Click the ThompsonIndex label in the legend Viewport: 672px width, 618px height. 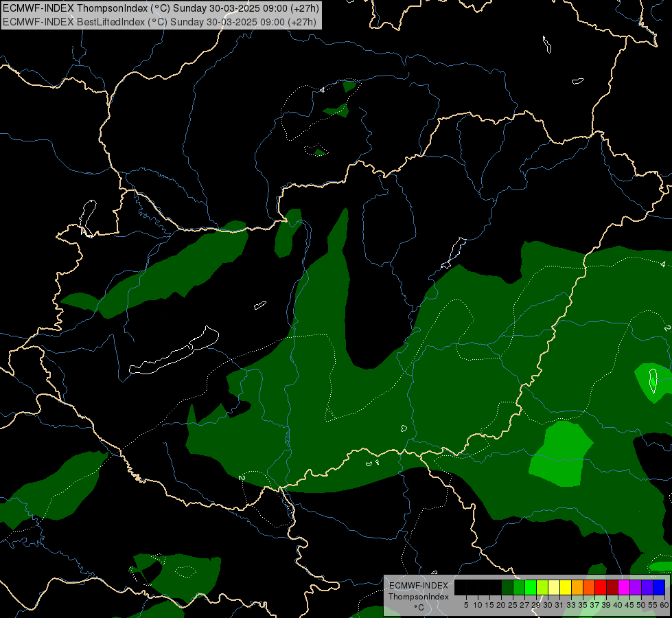[419, 597]
